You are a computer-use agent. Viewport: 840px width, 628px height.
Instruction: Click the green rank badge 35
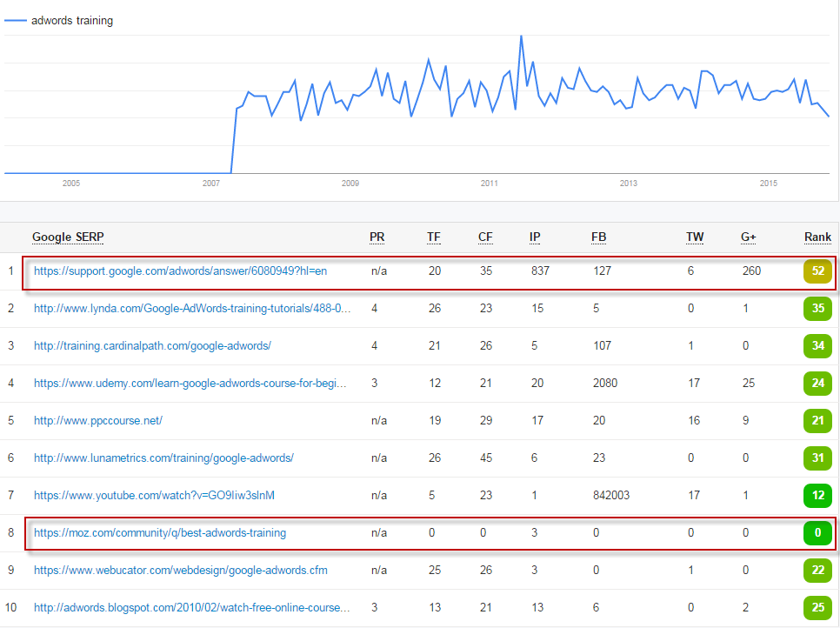pos(817,309)
